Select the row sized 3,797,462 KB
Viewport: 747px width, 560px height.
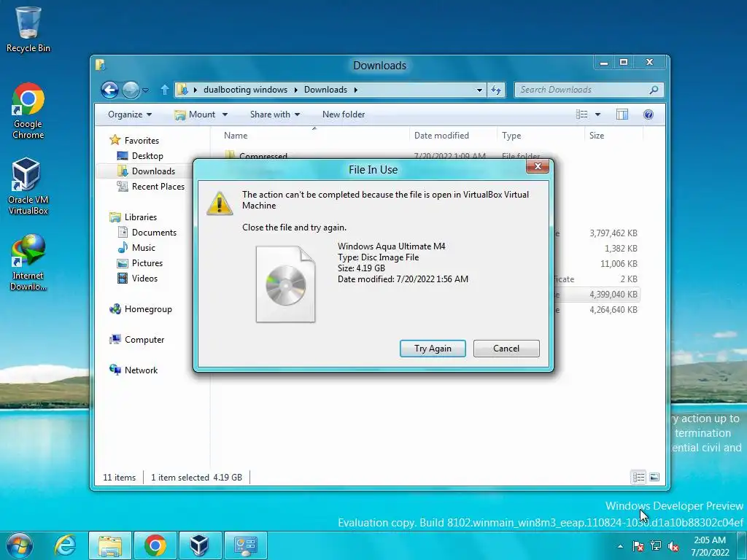[597, 233]
